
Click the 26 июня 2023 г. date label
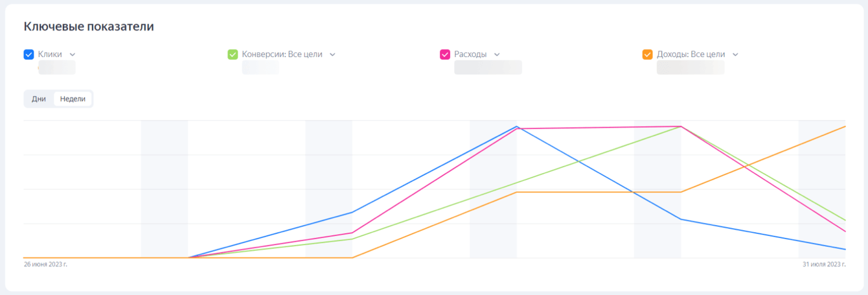pos(45,265)
